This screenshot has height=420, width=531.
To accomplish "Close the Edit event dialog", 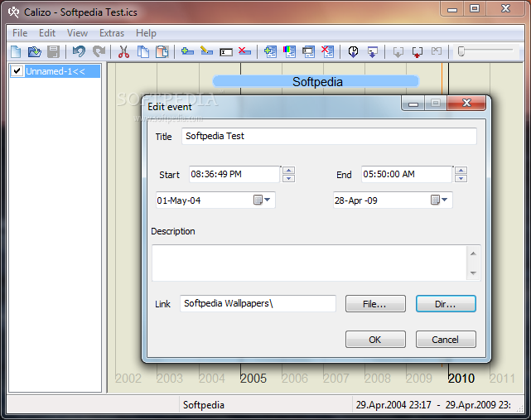I will pyautogui.click(x=466, y=103).
